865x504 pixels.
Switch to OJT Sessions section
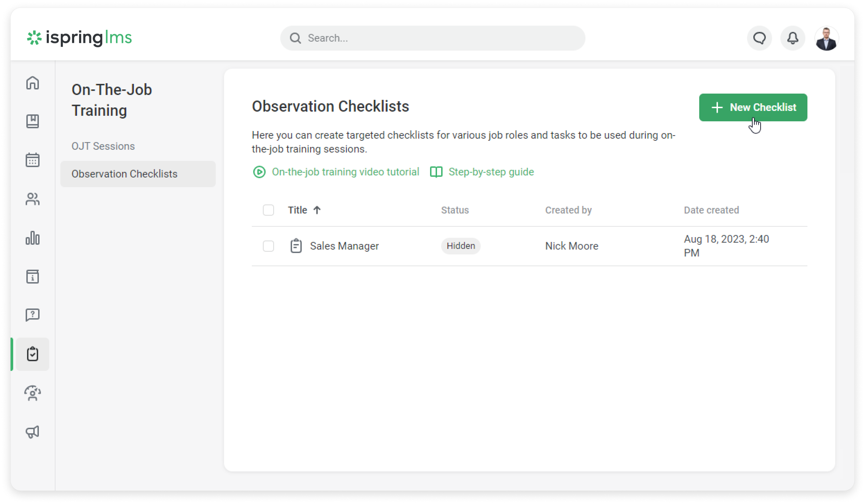(103, 146)
